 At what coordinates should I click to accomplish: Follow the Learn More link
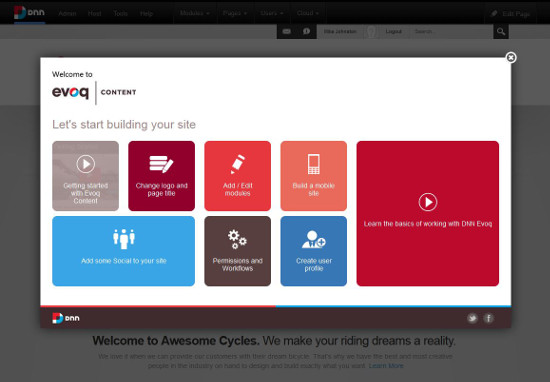386,366
